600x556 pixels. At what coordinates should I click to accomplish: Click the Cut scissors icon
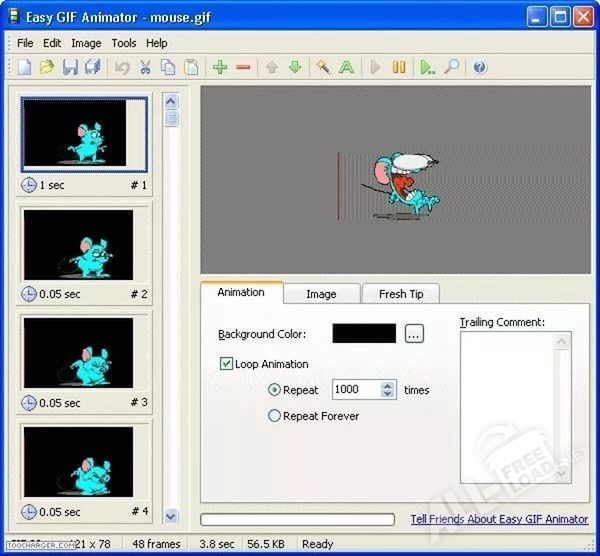tap(145, 67)
